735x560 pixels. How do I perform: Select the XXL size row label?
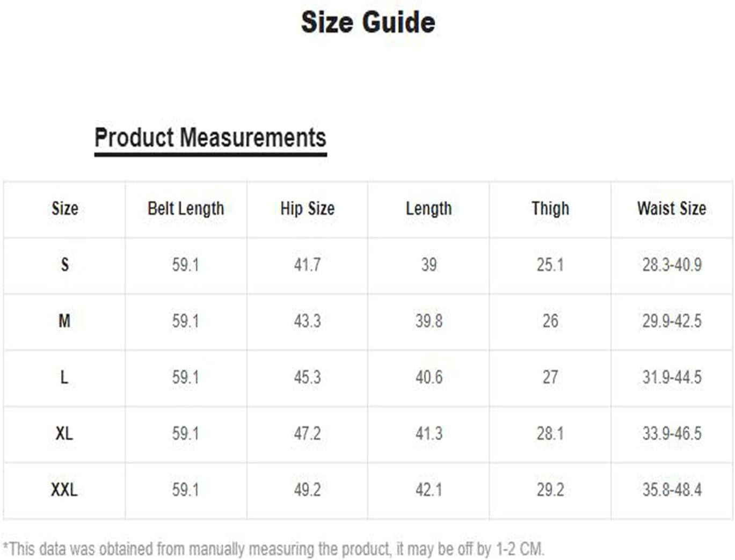click(x=64, y=490)
